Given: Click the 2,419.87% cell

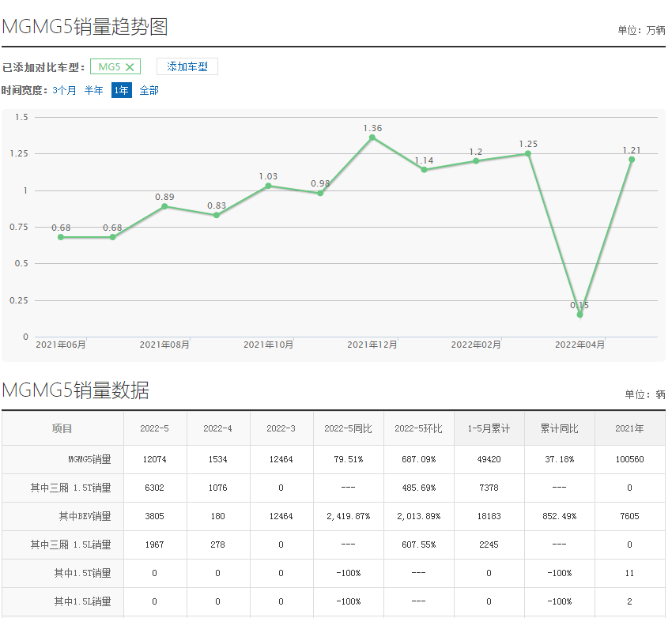Looking at the screenshot, I should [x=349, y=517].
